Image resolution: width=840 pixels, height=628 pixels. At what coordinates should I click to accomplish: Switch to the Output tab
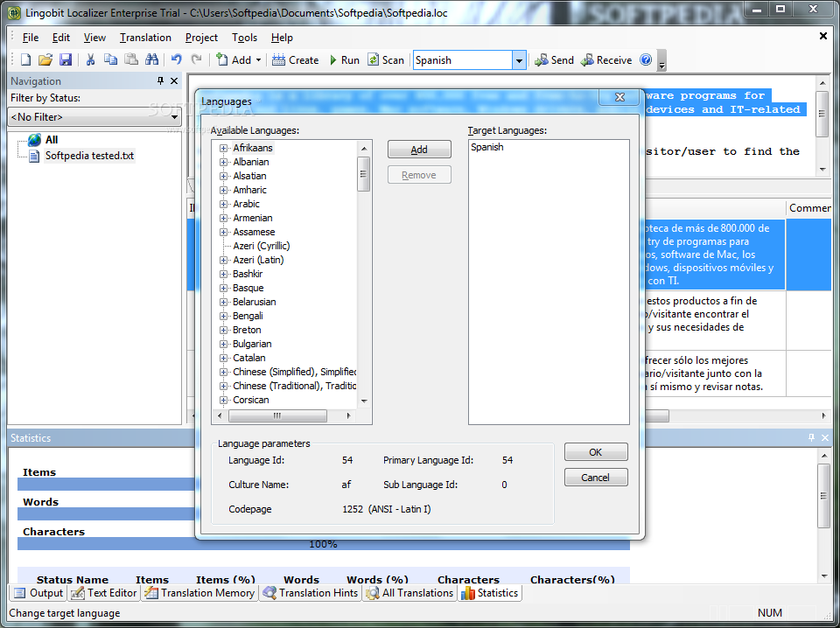(38, 593)
